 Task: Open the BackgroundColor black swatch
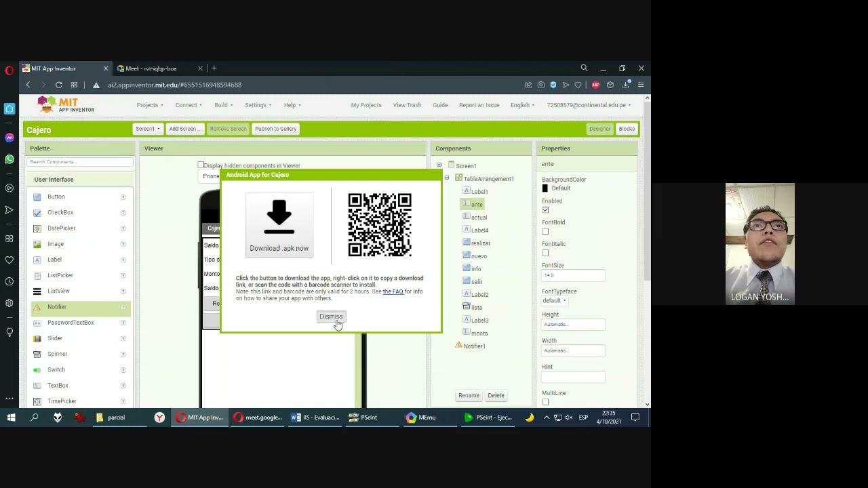click(545, 188)
